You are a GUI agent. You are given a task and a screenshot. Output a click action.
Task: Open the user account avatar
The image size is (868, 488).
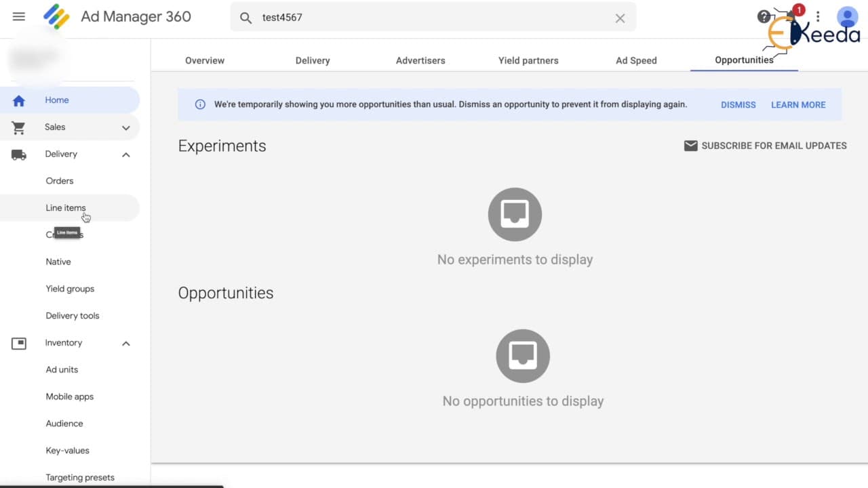coord(848,17)
